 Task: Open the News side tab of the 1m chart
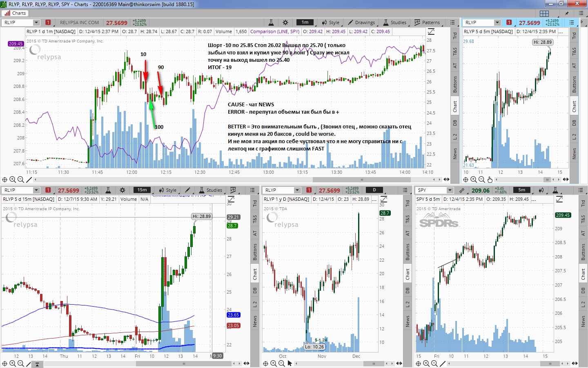pos(455,154)
